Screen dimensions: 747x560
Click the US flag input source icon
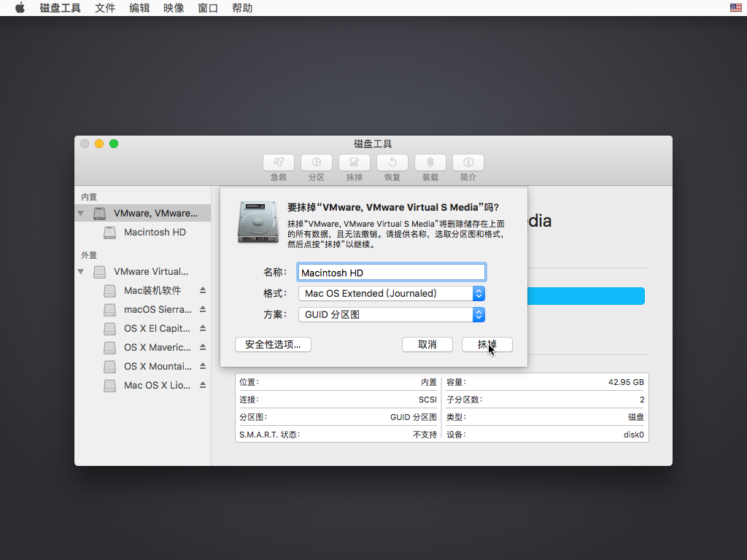point(735,7)
